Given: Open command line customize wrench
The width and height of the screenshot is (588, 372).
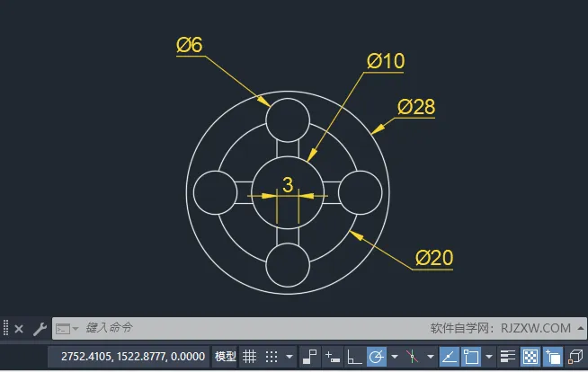Looking at the screenshot, I should click(40, 329).
